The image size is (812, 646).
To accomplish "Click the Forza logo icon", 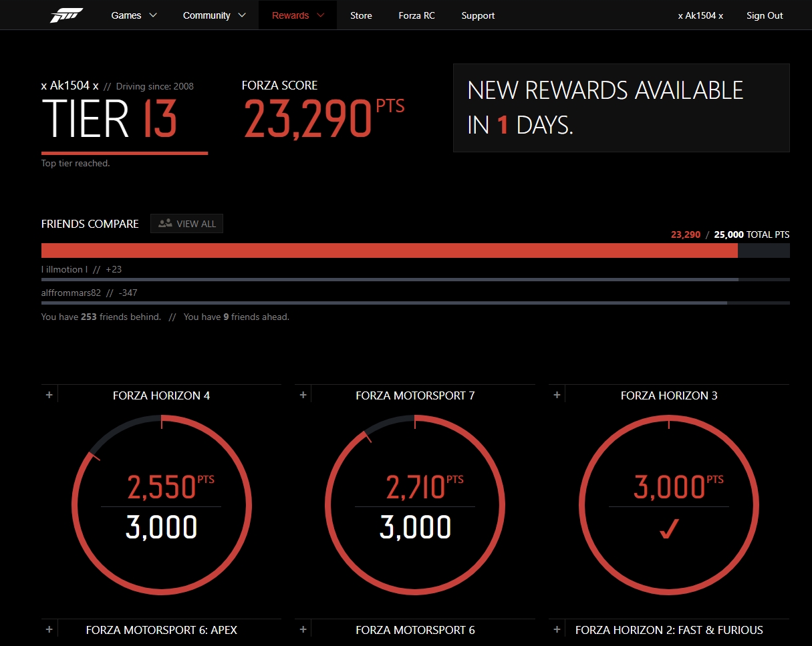I will pyautogui.click(x=66, y=15).
